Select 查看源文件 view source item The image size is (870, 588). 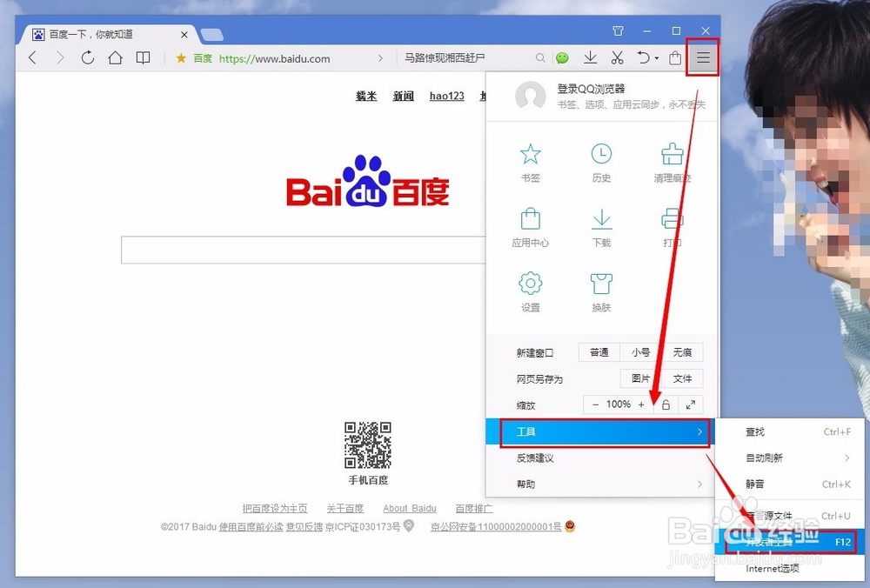[x=788, y=516]
